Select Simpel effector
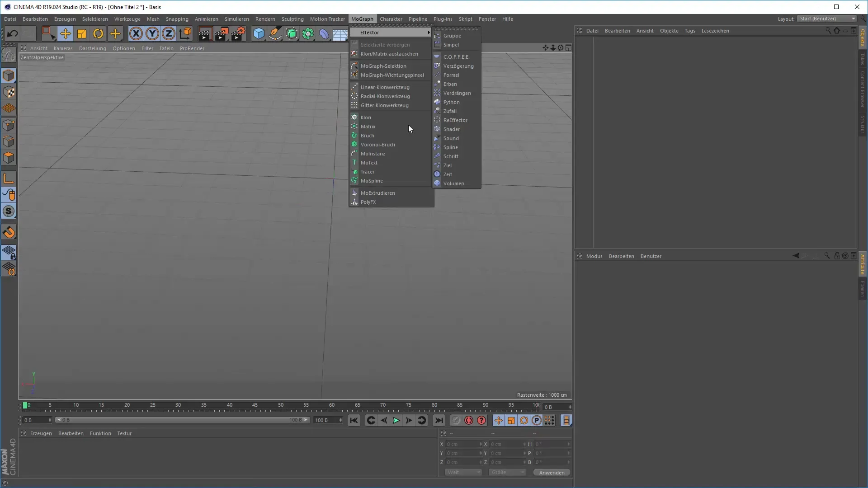Viewport: 868px width, 488px height. point(457,45)
